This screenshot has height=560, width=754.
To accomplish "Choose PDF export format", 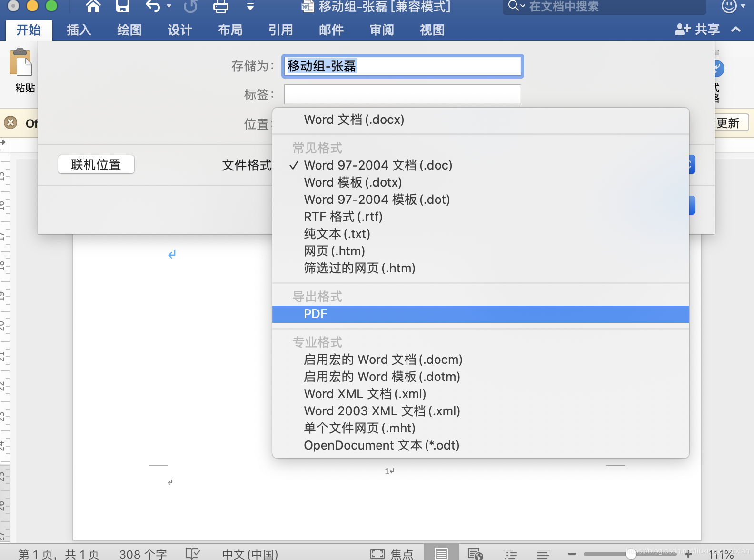I will point(481,314).
